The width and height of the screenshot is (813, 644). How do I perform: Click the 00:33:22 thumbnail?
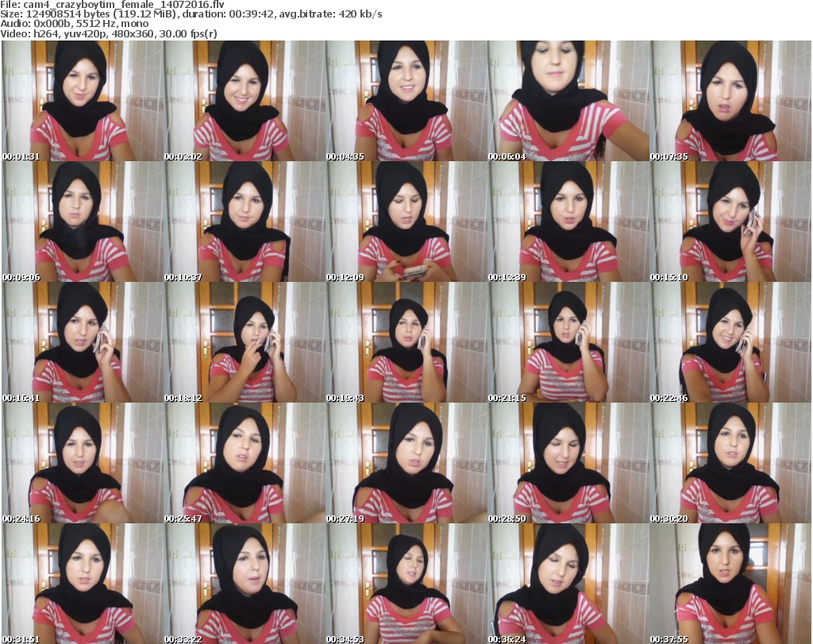pyautogui.click(x=244, y=584)
